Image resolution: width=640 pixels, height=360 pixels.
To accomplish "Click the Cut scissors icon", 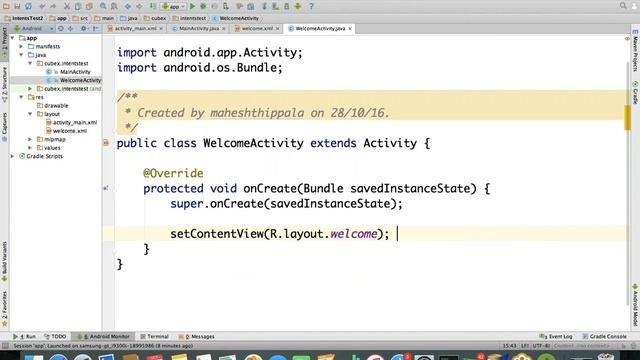I will 67,6.
